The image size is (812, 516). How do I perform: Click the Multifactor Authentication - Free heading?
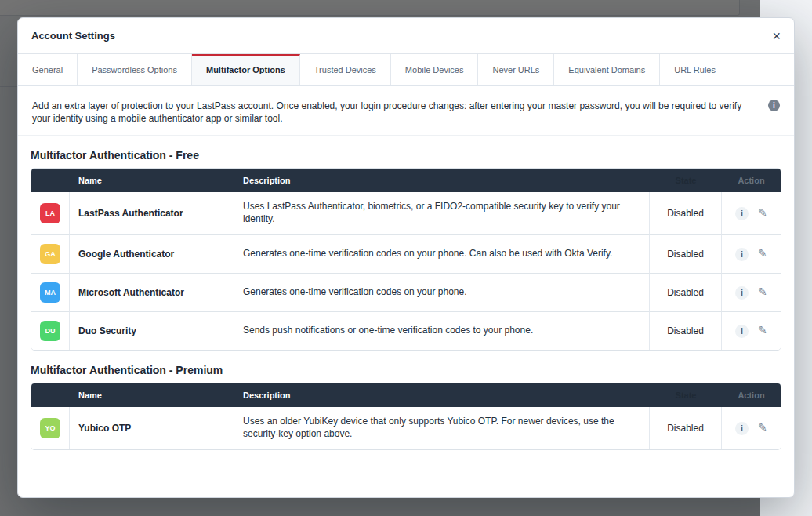(115, 156)
